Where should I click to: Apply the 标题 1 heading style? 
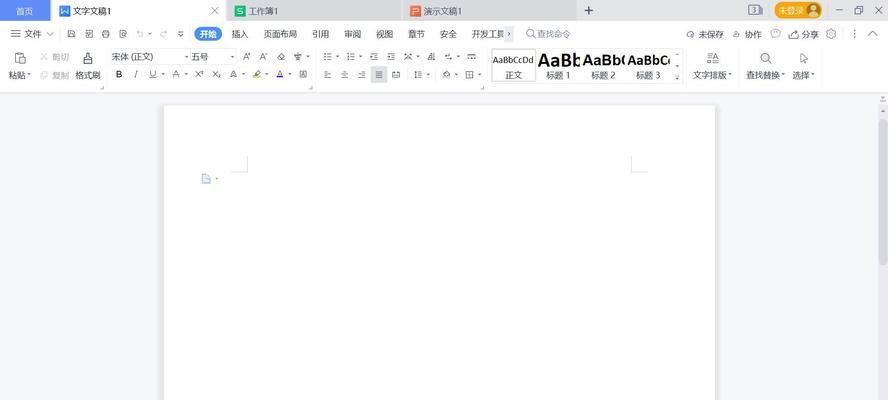tap(558, 65)
